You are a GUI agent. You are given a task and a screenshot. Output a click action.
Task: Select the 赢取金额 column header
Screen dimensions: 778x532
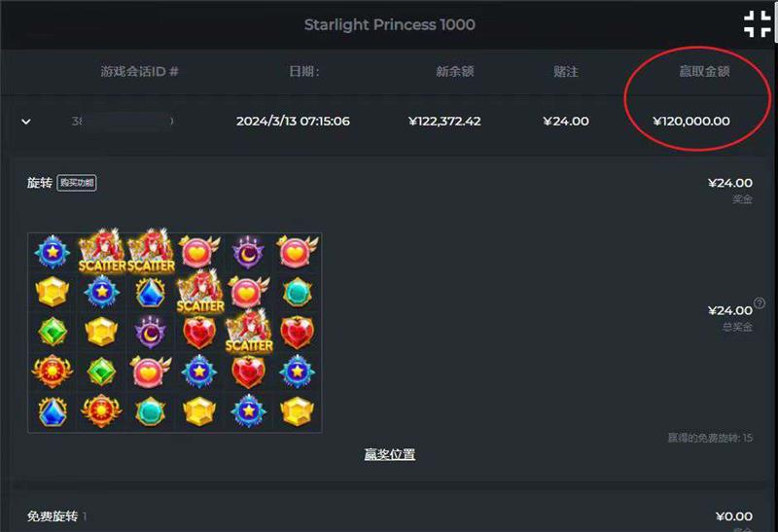(x=704, y=71)
